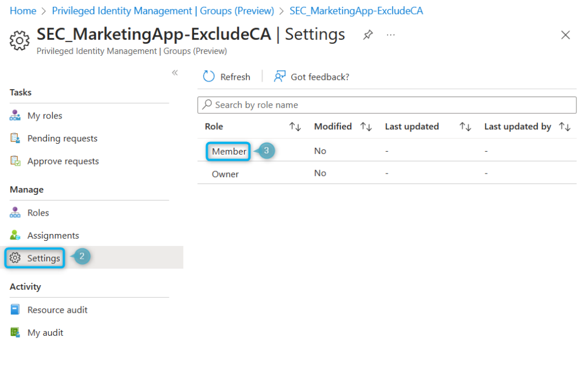Image resolution: width=588 pixels, height=384 pixels.
Task: Sort the Role column
Action: coord(294,126)
